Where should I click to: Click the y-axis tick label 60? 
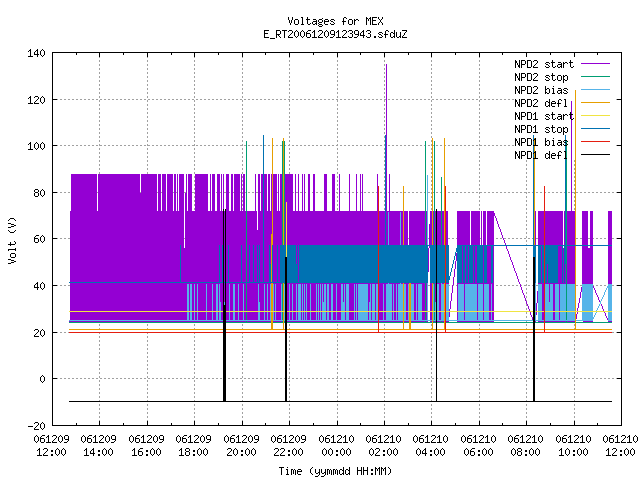[39, 239]
